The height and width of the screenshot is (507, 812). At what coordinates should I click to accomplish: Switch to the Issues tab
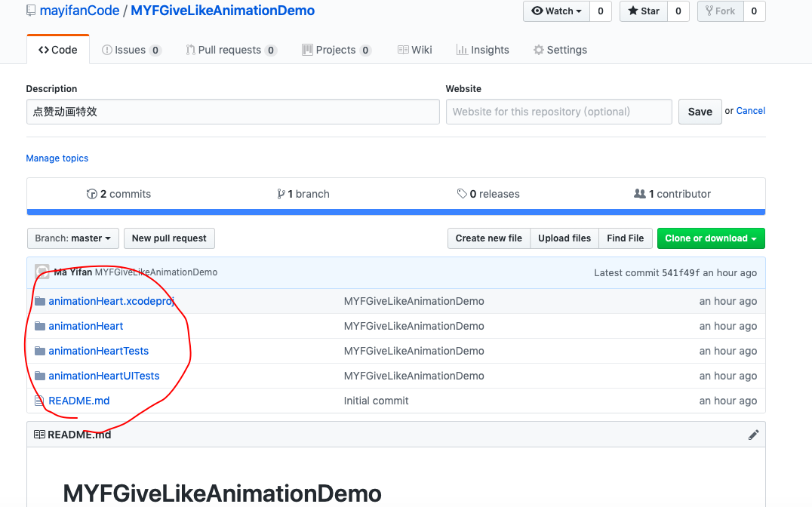(131, 50)
